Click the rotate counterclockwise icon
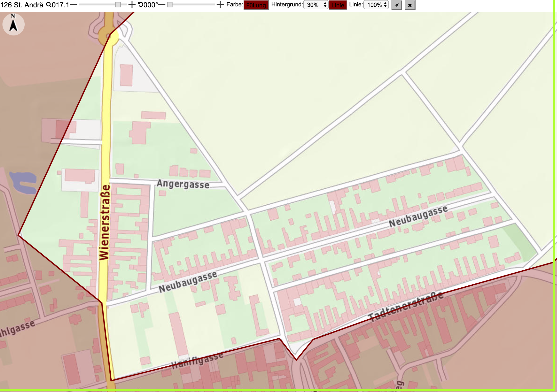 [x=141, y=4]
